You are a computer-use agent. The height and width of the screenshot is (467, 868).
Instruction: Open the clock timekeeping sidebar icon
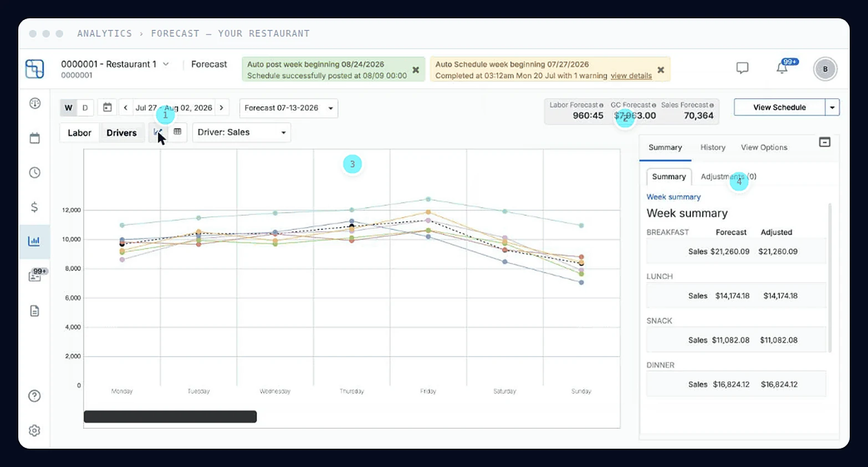coord(35,172)
